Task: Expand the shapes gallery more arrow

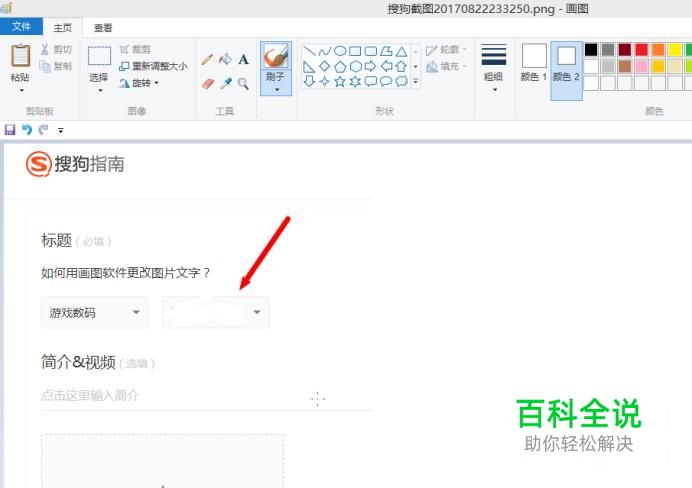Action: coord(415,81)
